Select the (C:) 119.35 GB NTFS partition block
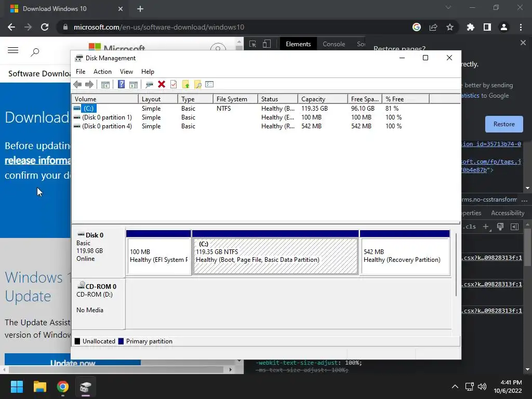Image resolution: width=532 pixels, height=399 pixels. 275,252
